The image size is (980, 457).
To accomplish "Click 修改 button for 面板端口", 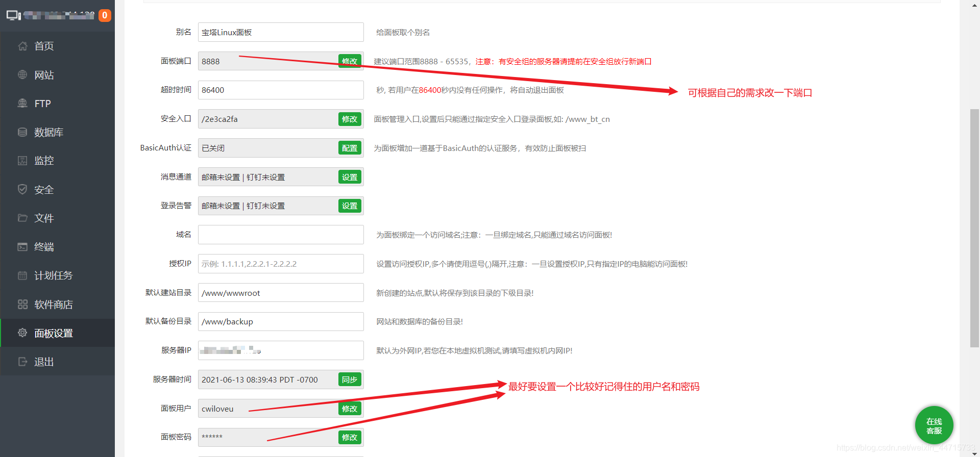I will pos(350,61).
